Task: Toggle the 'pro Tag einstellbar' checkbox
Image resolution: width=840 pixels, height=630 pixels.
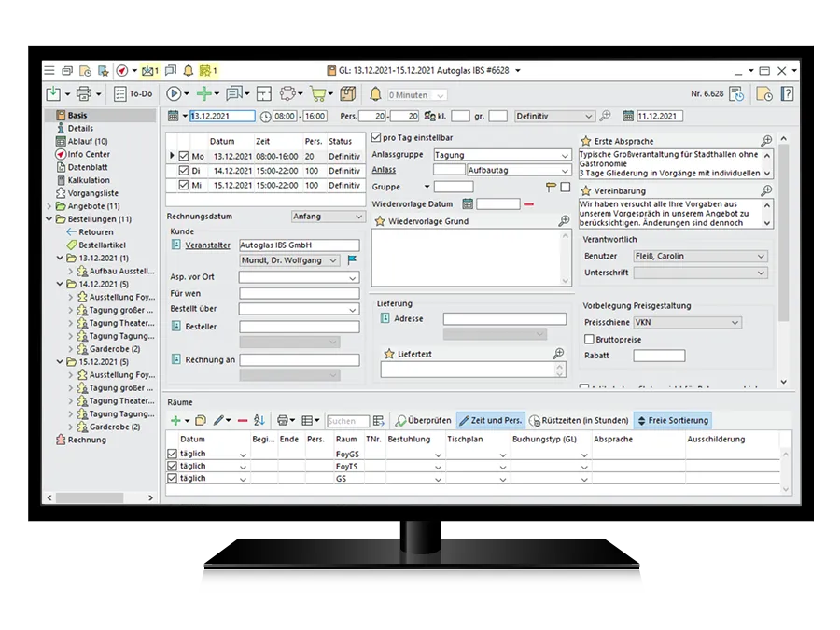Action: click(x=376, y=138)
